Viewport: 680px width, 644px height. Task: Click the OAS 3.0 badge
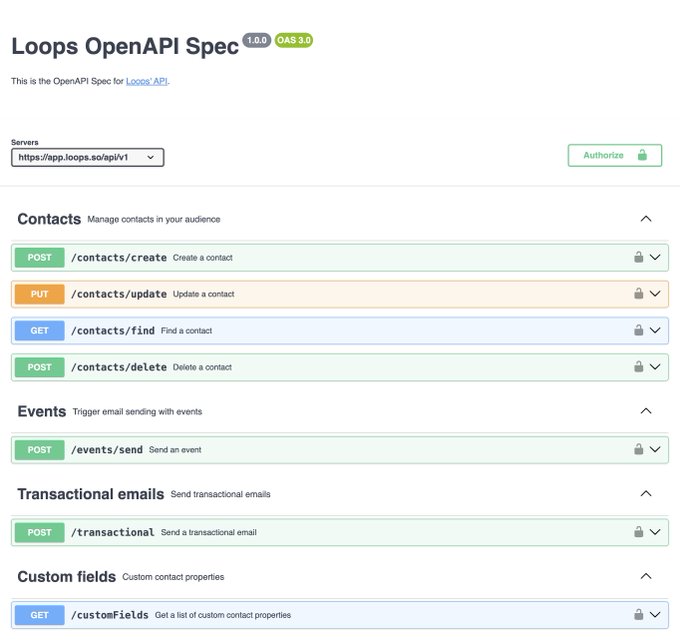click(x=294, y=40)
